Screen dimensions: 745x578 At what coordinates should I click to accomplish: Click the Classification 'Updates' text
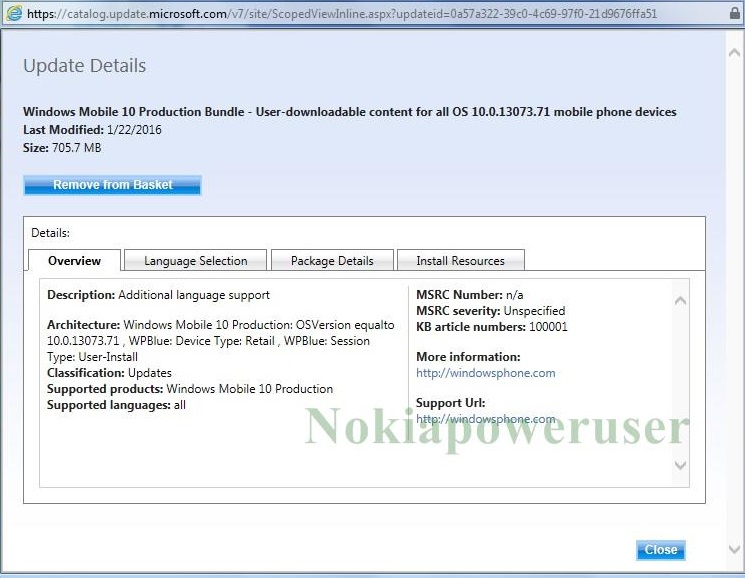(x=150, y=373)
